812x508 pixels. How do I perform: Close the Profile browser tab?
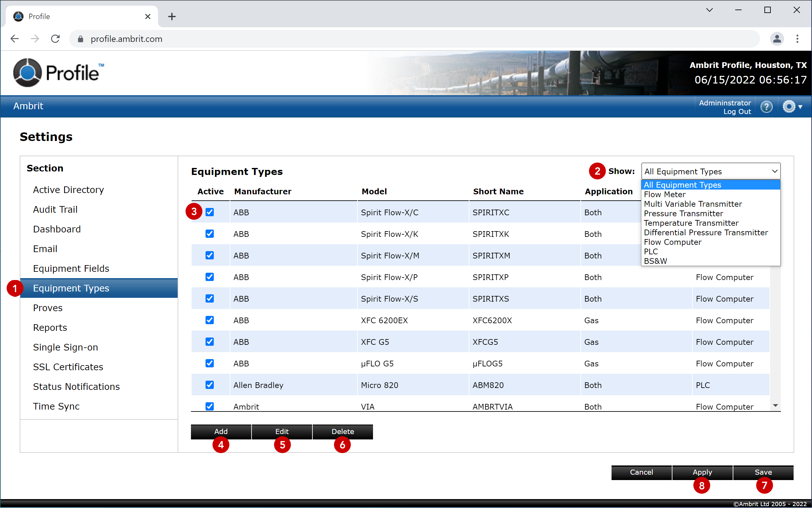pyautogui.click(x=147, y=17)
